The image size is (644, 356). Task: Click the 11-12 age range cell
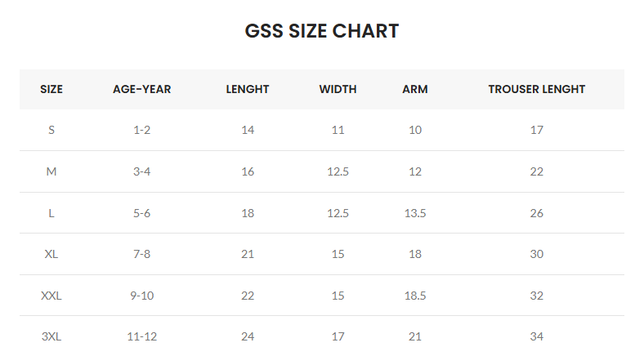(x=142, y=336)
